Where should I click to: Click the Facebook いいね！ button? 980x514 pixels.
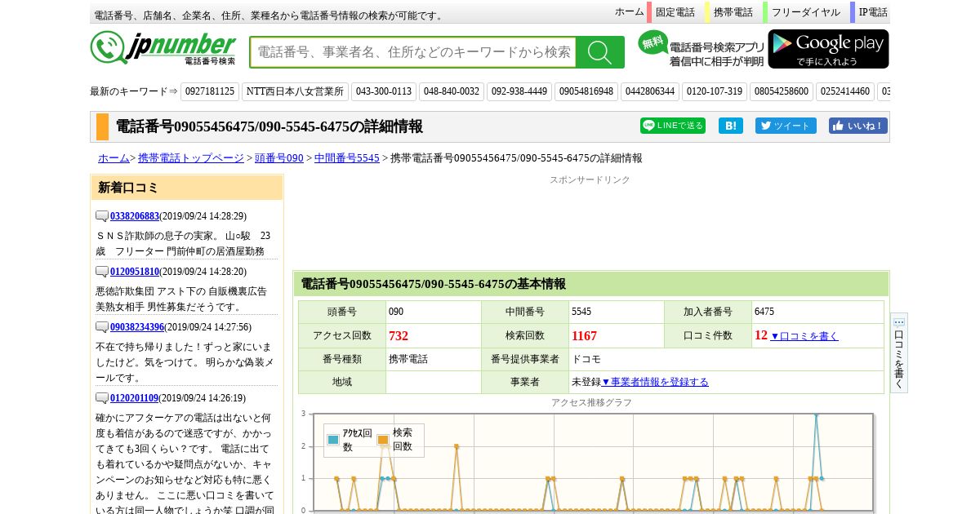coord(857,126)
